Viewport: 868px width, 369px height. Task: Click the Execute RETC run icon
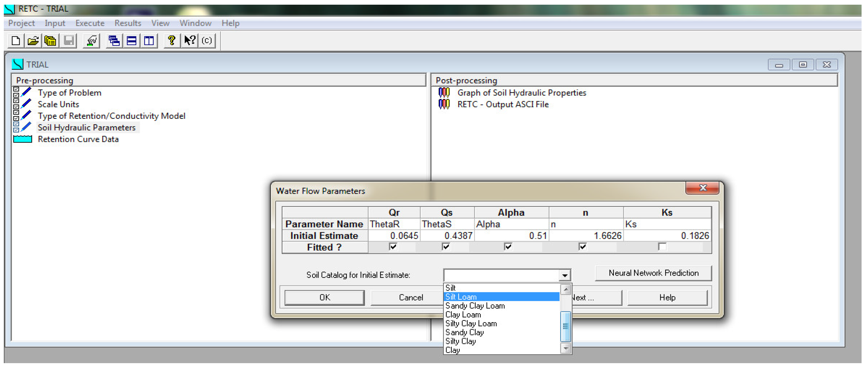pyautogui.click(x=91, y=41)
